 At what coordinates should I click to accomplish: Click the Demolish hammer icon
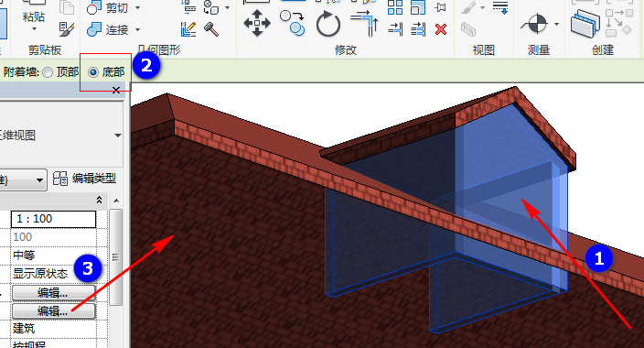pos(211,29)
